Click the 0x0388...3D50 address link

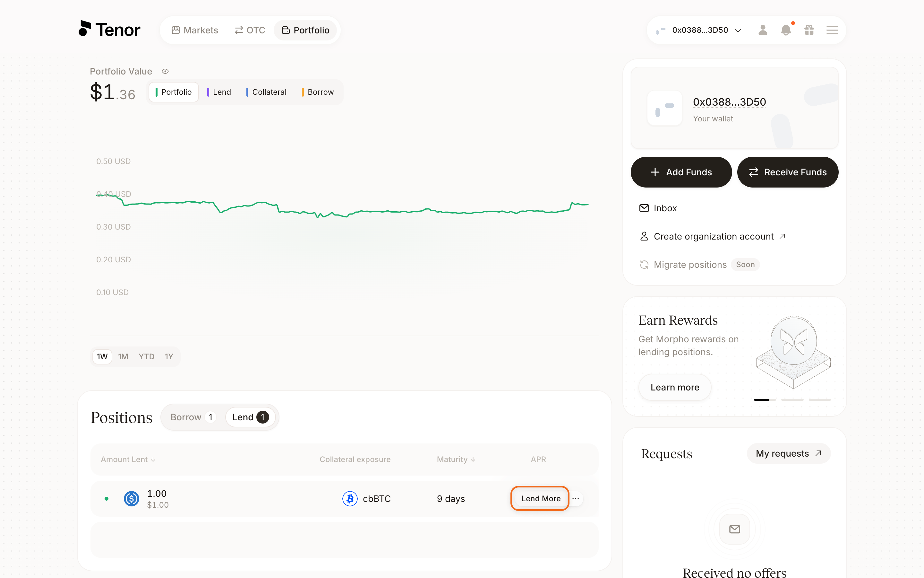click(x=729, y=102)
